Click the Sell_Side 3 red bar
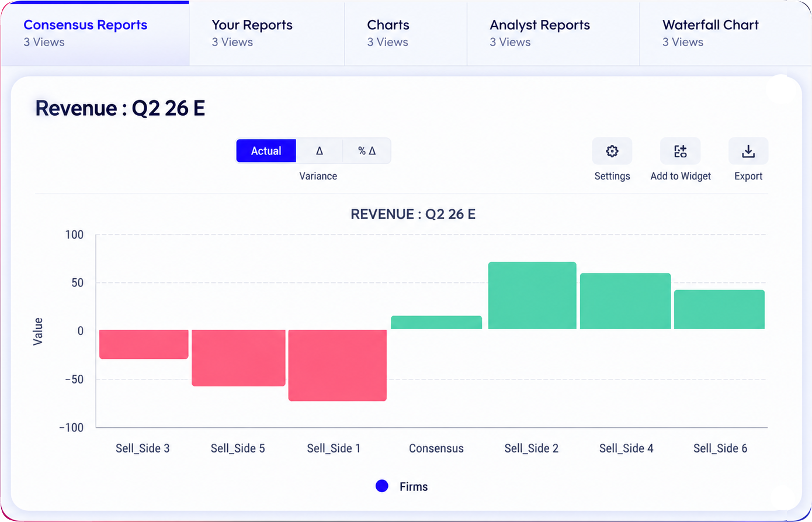The width and height of the screenshot is (812, 522). click(144, 344)
